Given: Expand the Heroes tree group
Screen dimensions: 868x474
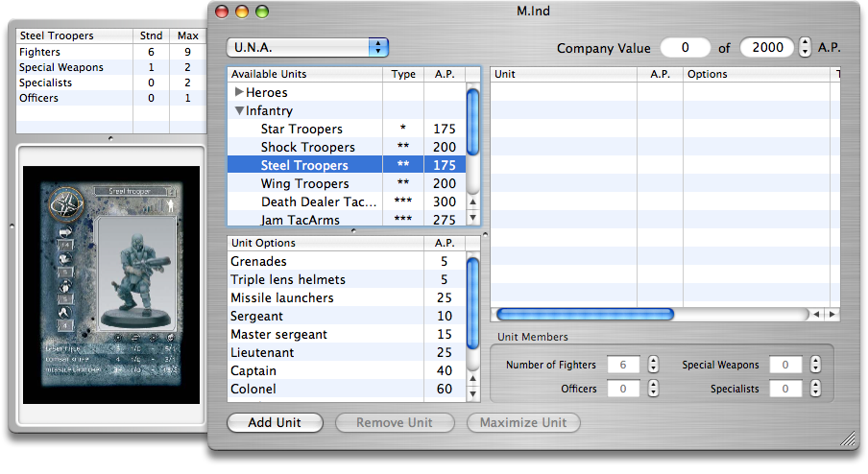Looking at the screenshot, I should (240, 93).
